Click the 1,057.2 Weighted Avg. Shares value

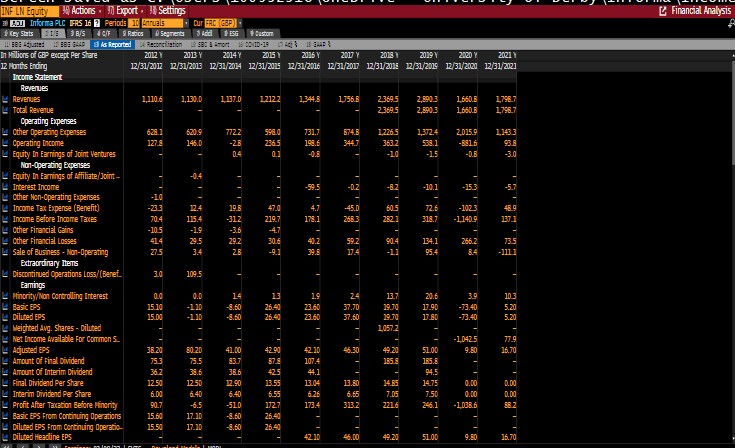click(x=388, y=328)
